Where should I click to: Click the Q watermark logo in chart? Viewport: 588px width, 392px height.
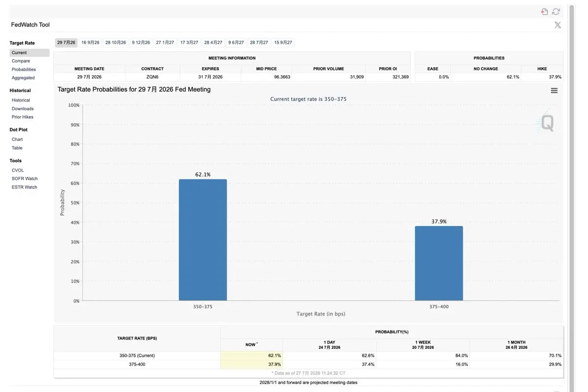546,122
